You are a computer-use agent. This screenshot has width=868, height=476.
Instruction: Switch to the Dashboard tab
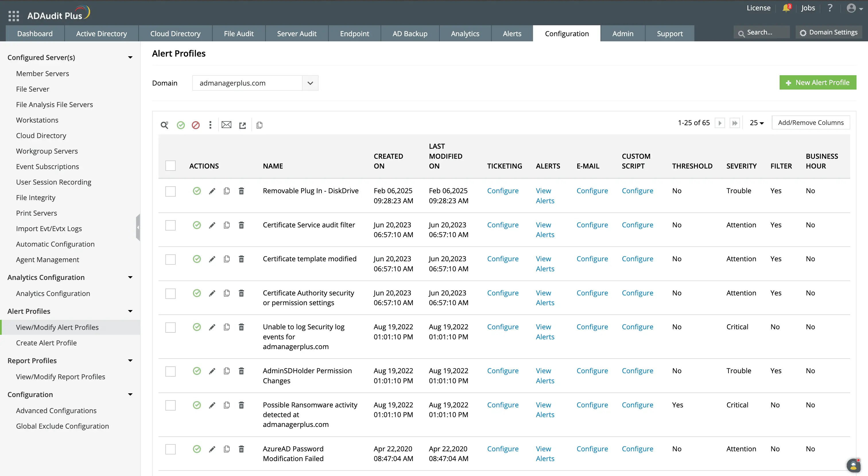tap(35, 33)
